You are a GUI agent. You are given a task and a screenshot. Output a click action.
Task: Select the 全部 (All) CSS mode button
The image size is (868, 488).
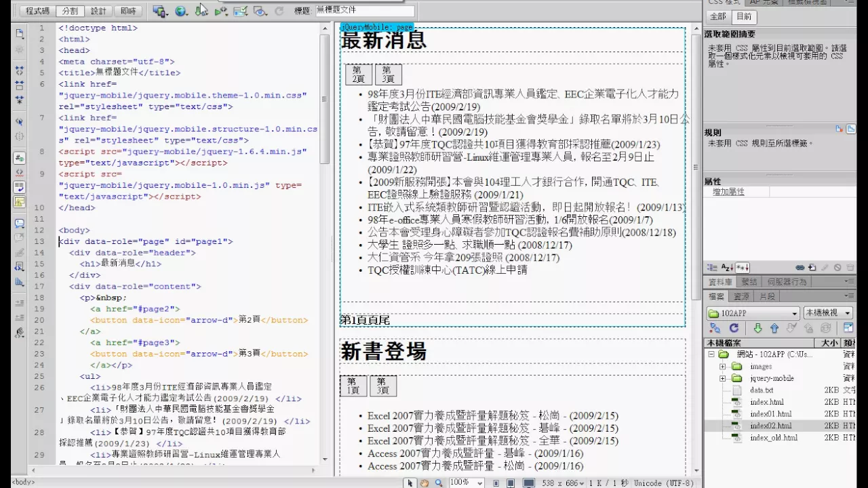pos(718,16)
